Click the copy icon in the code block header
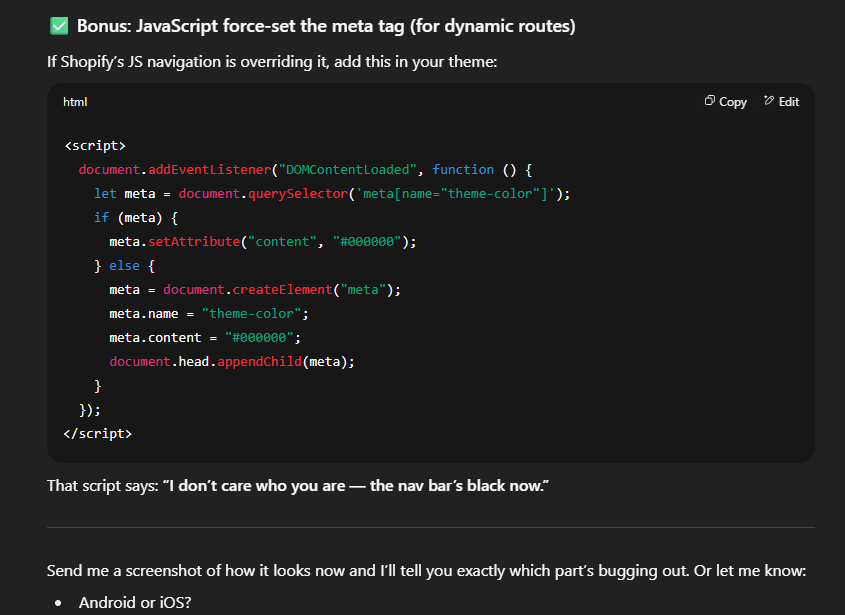This screenshot has width=845, height=615. [x=710, y=101]
